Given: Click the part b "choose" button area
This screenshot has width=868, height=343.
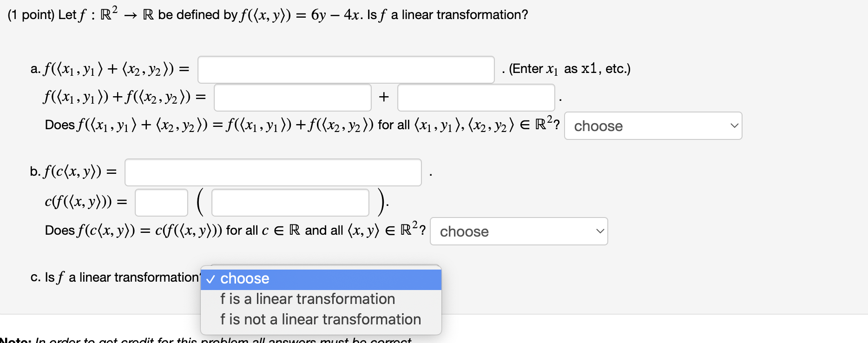Looking at the screenshot, I should point(518,231).
